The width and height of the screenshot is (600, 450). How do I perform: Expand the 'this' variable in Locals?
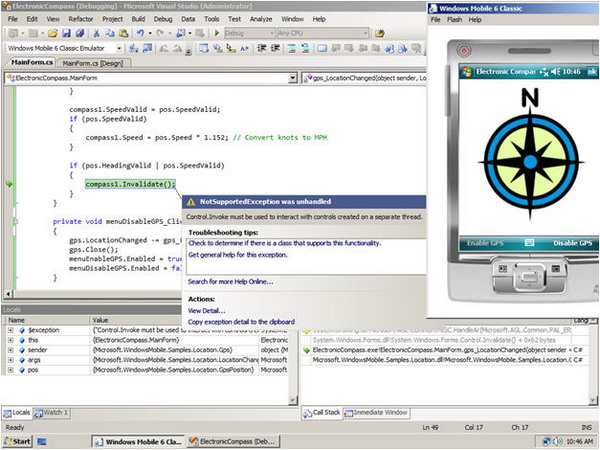click(x=11, y=340)
